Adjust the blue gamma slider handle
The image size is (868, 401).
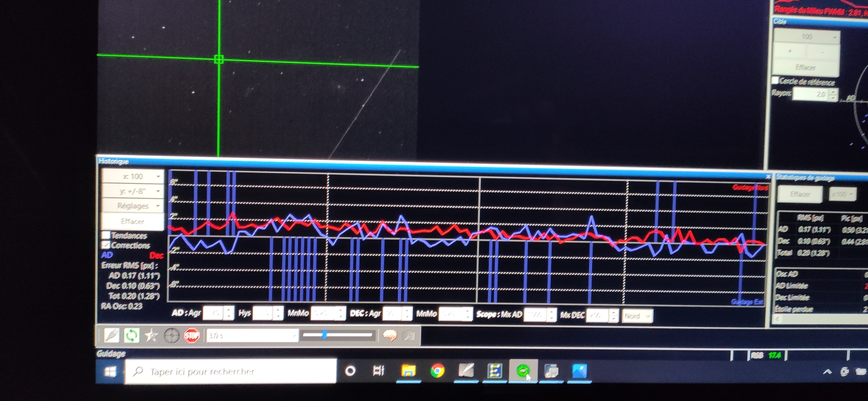point(324,335)
